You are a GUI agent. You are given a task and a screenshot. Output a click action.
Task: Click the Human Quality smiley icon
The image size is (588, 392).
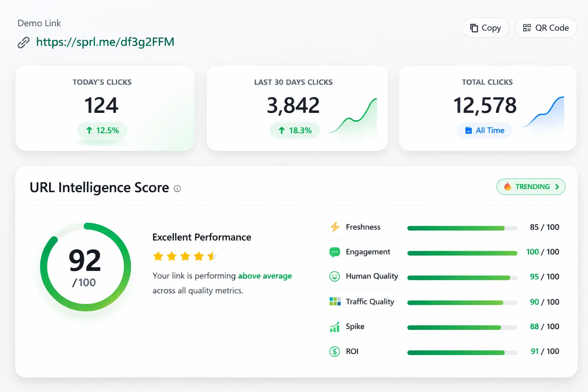point(335,276)
